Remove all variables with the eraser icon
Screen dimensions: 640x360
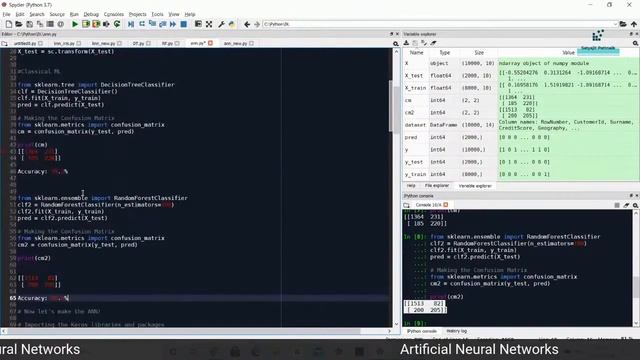tap(433, 43)
